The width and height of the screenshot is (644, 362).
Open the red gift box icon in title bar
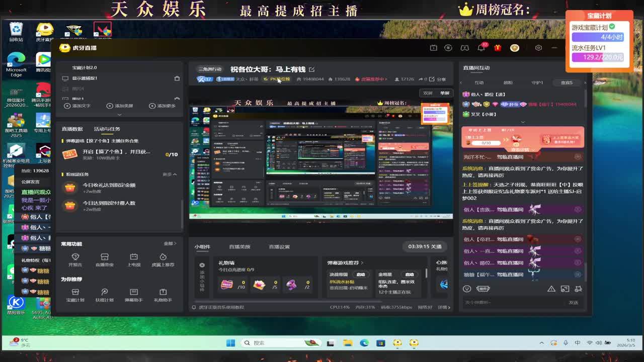[498, 48]
